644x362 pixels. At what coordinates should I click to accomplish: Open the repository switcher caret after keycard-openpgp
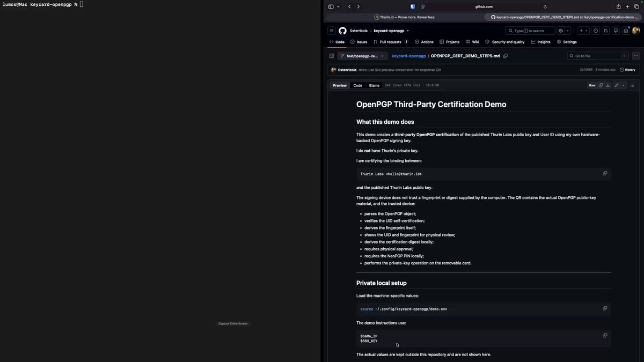tap(408, 31)
